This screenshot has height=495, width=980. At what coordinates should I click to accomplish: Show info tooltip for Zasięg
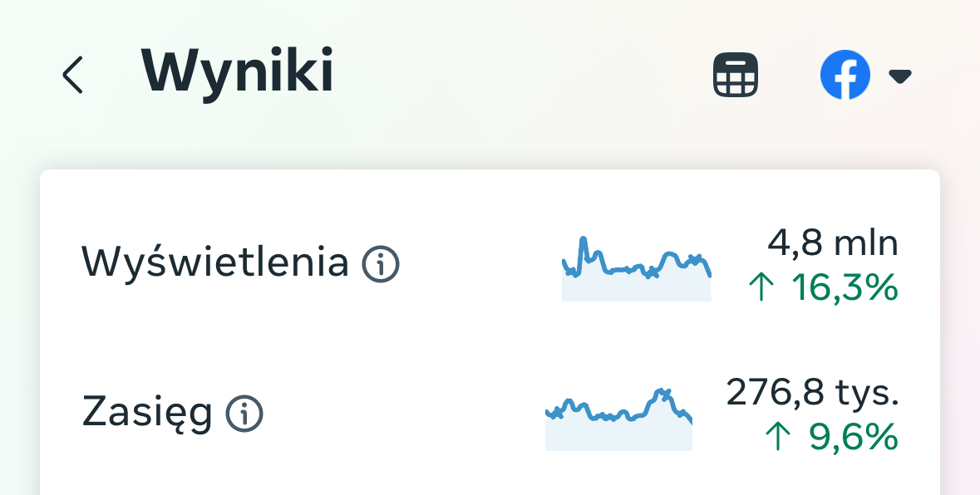[x=244, y=414]
